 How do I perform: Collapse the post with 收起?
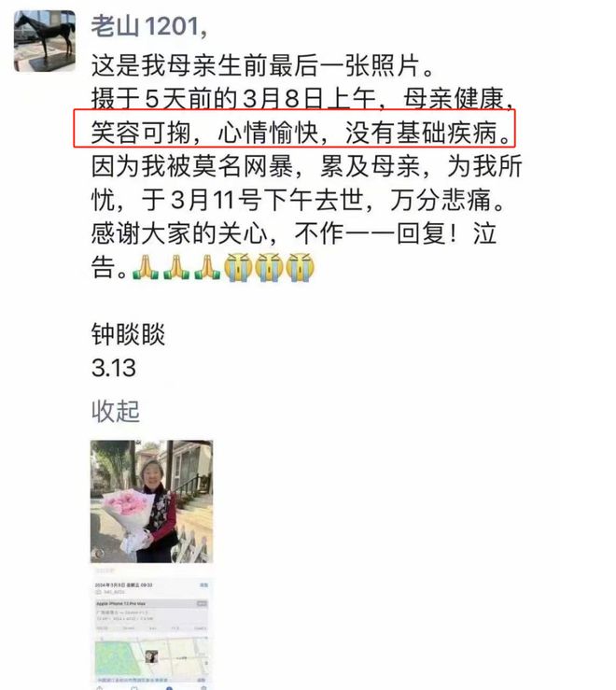116,412
